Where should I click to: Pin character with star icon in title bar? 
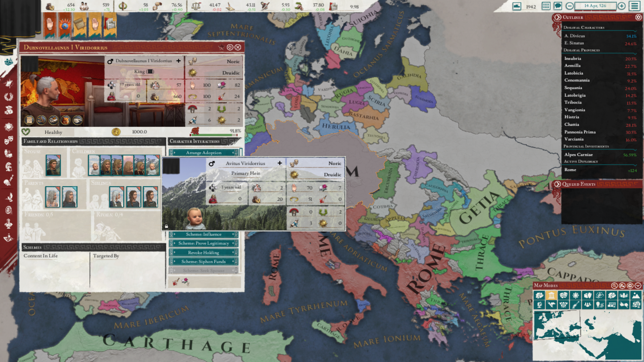click(221, 47)
